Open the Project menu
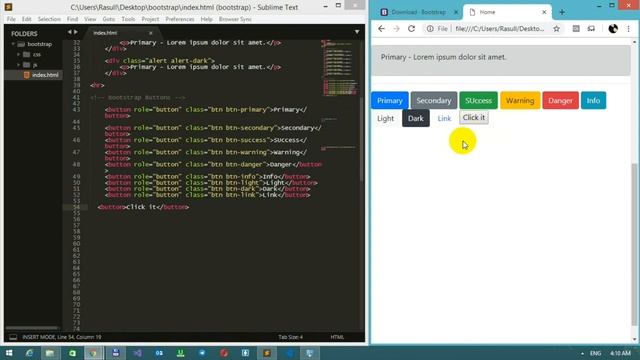The image size is (640, 360). pos(150,19)
